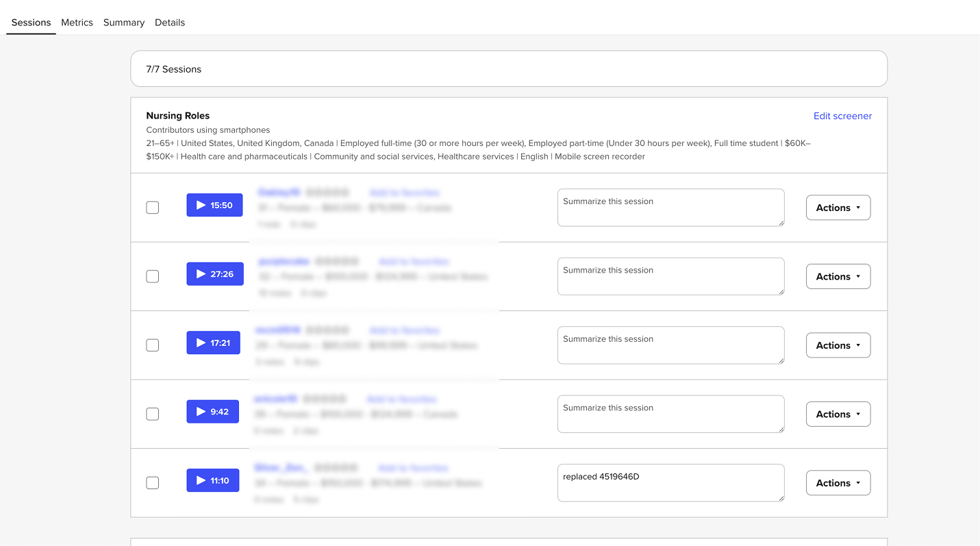Viewport: 980px width, 546px height.
Task: Check the box for the 17:21 session
Action: [x=153, y=345]
